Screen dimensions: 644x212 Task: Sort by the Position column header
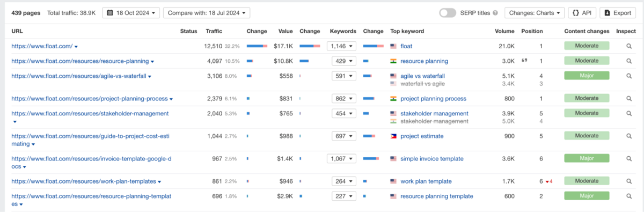(x=532, y=31)
